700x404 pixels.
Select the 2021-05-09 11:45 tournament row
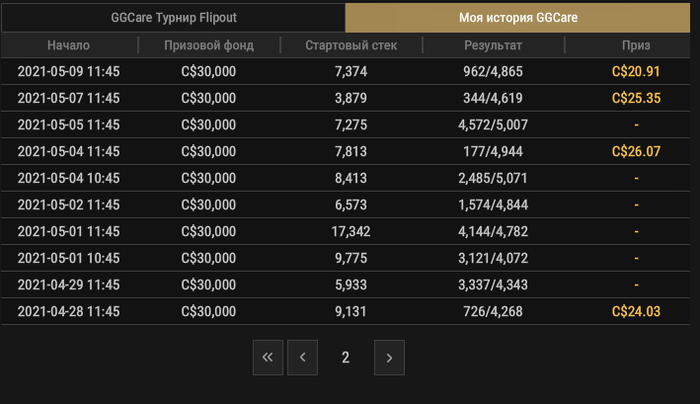(x=69, y=72)
